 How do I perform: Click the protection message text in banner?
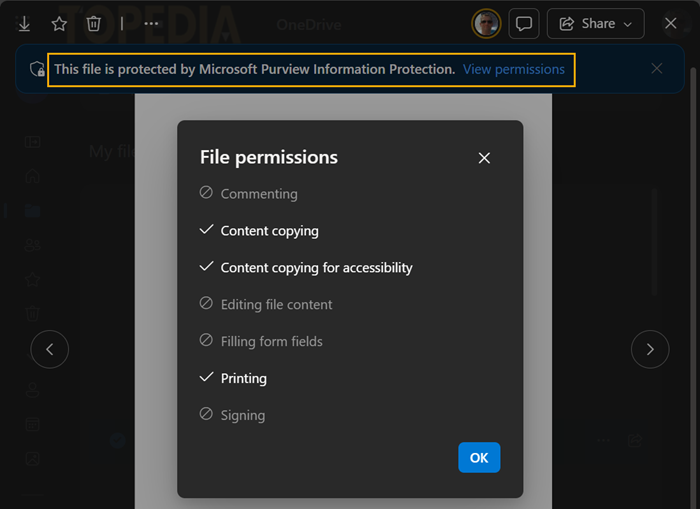click(x=254, y=69)
